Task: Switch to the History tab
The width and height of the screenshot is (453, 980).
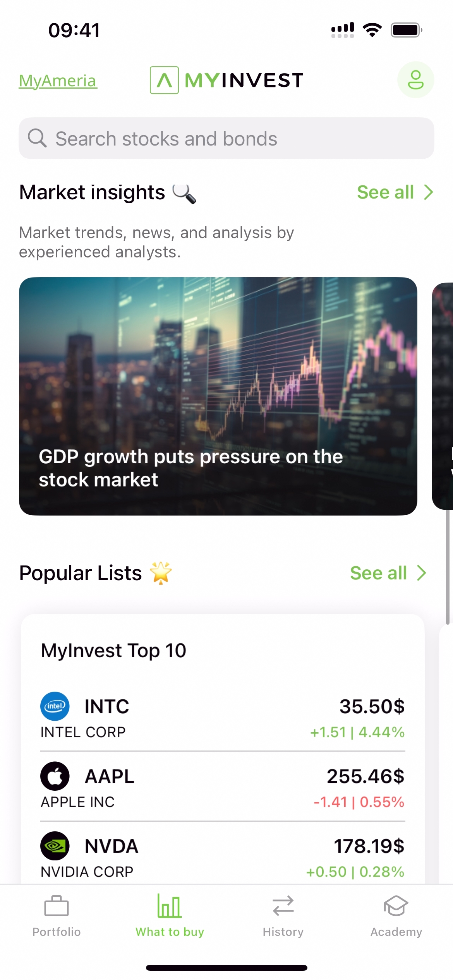Action: click(x=283, y=916)
